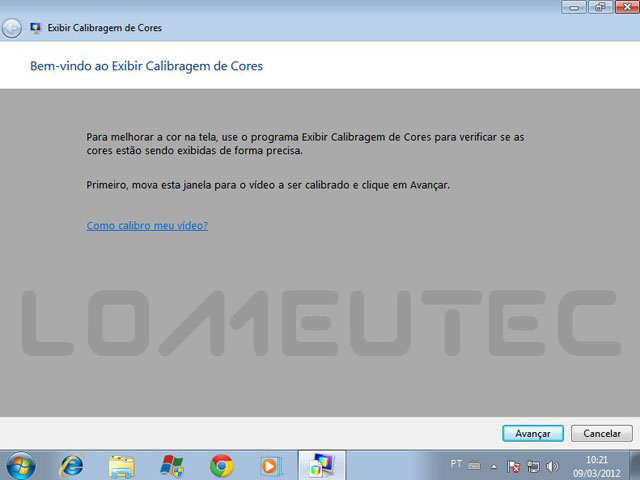Click the Windows flag shield taskbar icon
The height and width of the screenshot is (480, 640).
click(x=171, y=466)
